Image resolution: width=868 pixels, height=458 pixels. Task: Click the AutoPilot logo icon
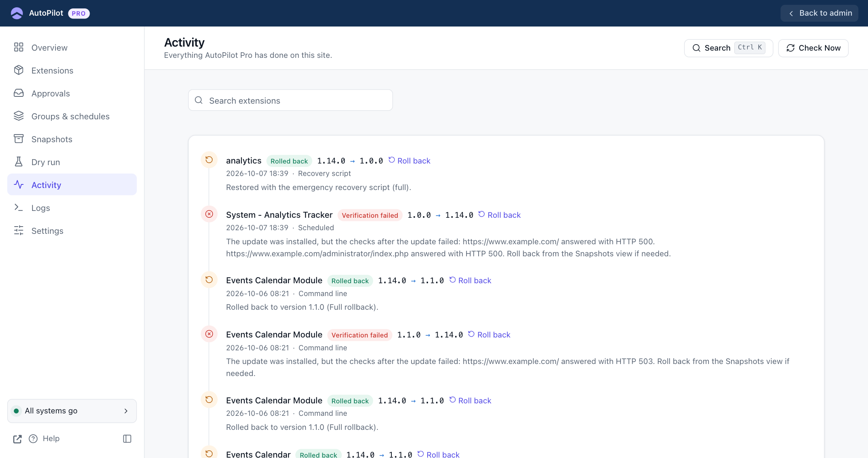coord(17,13)
